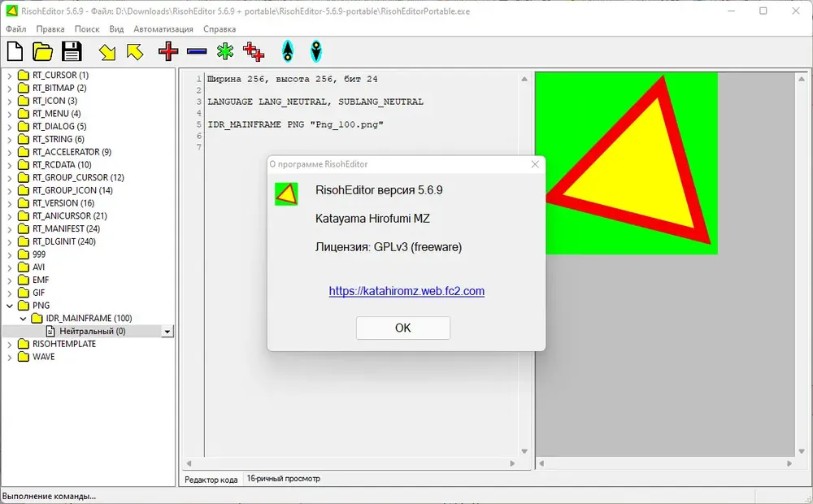This screenshot has width=813, height=504.
Task: Select the GIF tree item
Action: (x=38, y=293)
